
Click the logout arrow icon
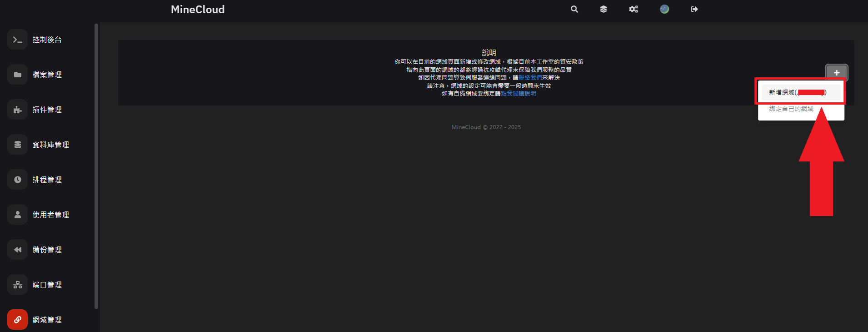coord(694,9)
